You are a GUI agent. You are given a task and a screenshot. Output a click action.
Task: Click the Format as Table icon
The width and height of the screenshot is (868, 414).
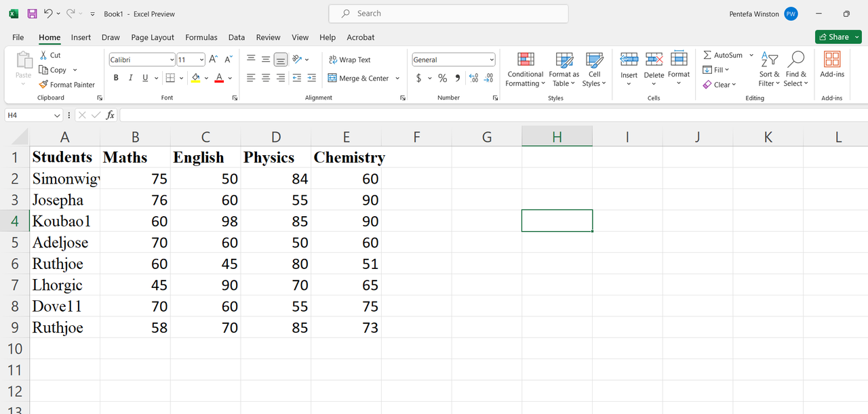tap(564, 60)
